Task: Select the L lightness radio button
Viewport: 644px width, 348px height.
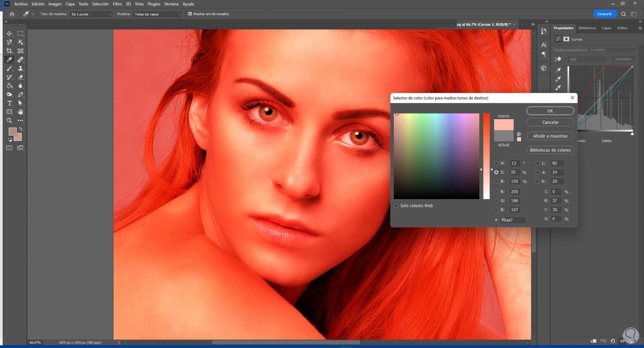Action: click(x=537, y=163)
